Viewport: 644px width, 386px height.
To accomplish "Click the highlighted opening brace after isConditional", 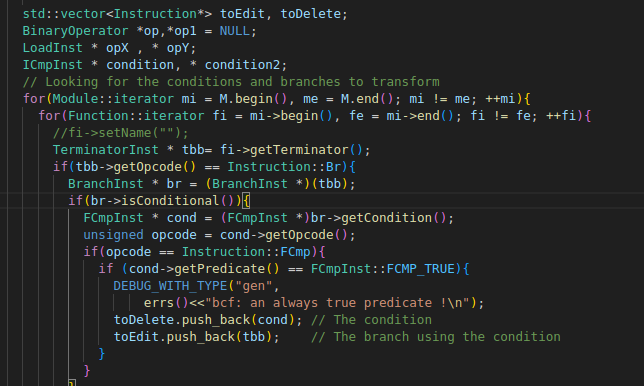I will click(246, 201).
